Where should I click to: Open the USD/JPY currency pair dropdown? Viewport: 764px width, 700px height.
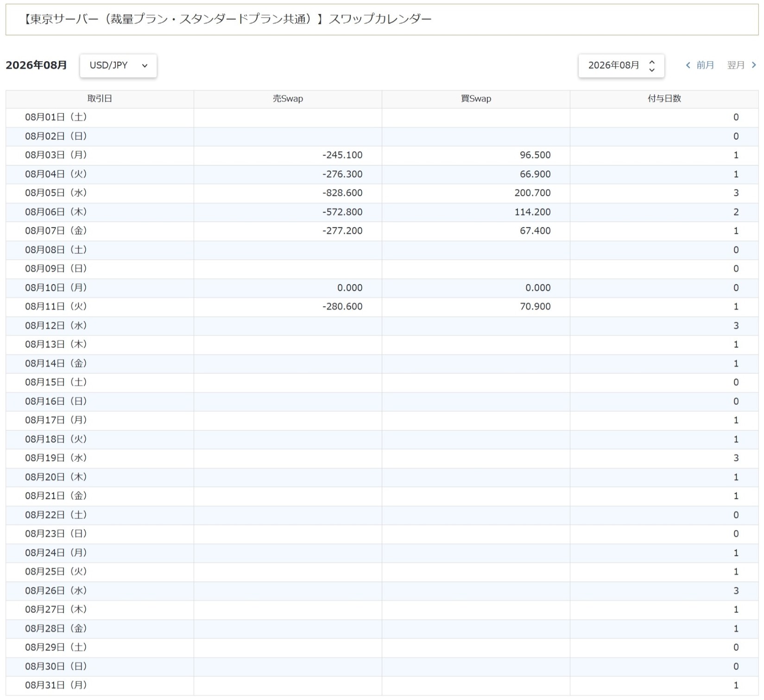[118, 65]
